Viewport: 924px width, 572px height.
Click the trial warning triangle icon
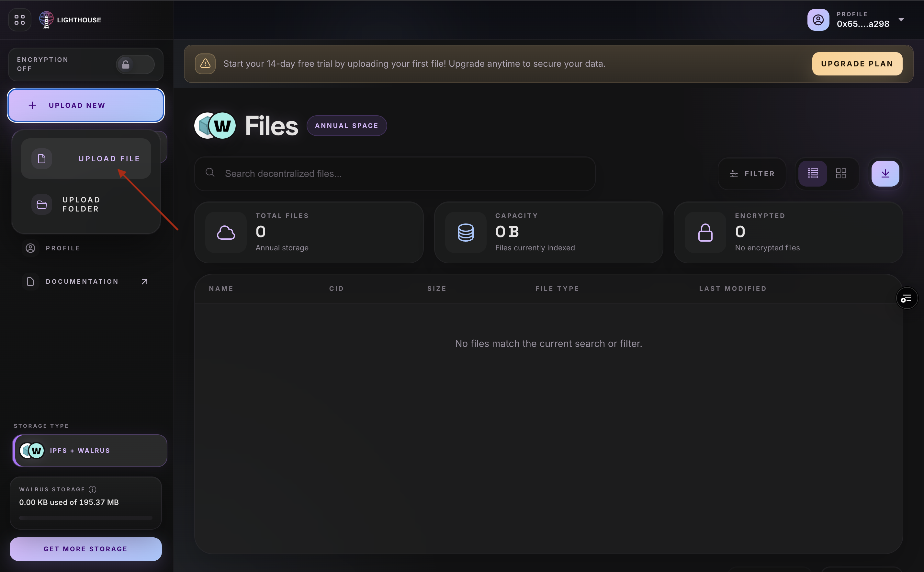coord(205,64)
